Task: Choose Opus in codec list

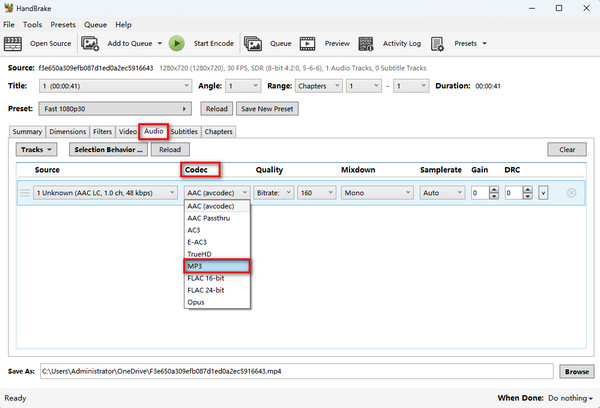Action: tap(217, 302)
